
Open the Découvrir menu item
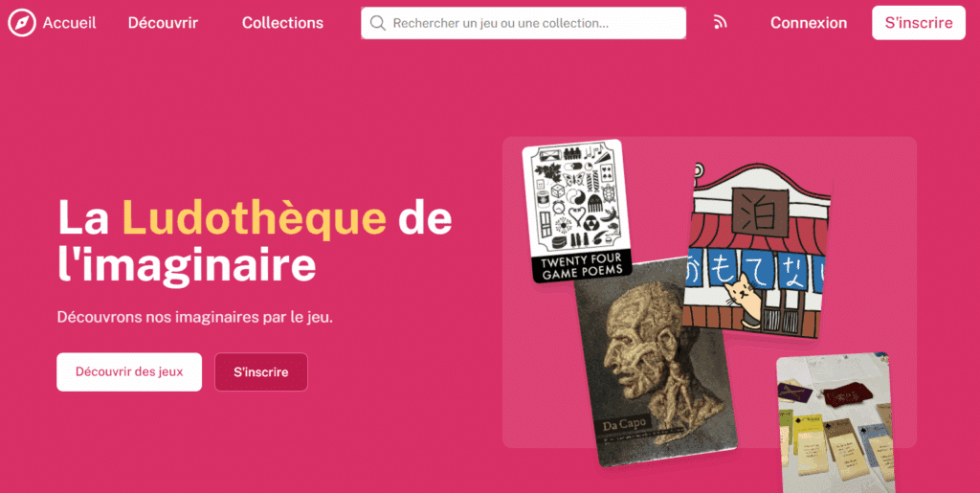(163, 23)
